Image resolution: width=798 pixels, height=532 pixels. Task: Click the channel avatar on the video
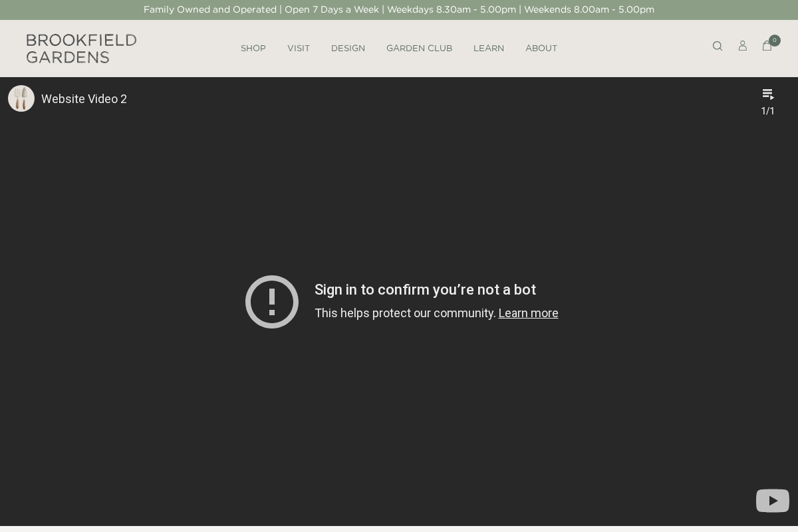tap(21, 98)
